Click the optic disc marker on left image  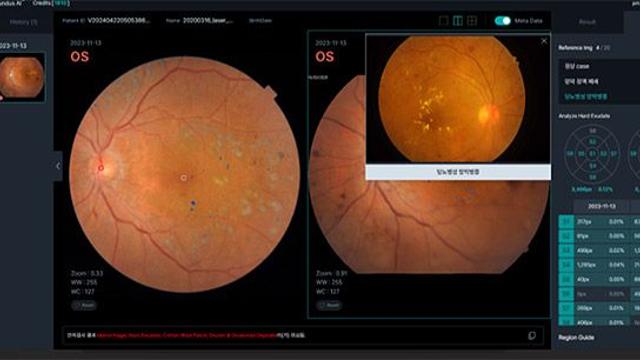101,168
